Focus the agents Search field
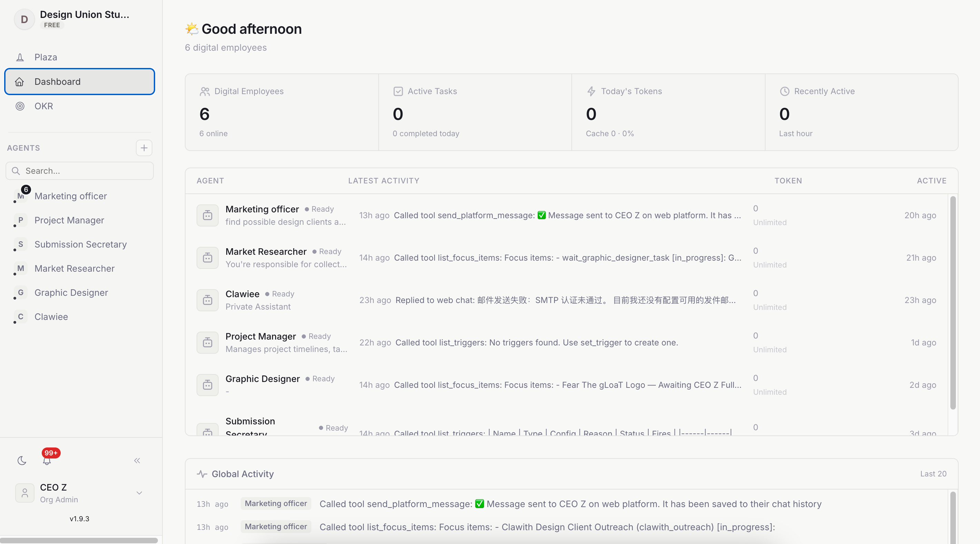Screen dimensions: 980x544 point(80,171)
